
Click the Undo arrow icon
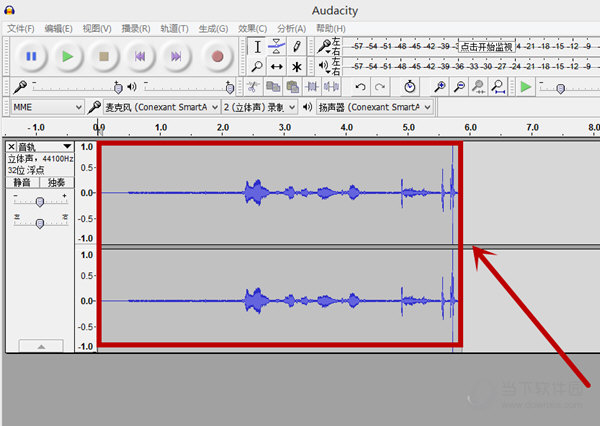[360, 87]
